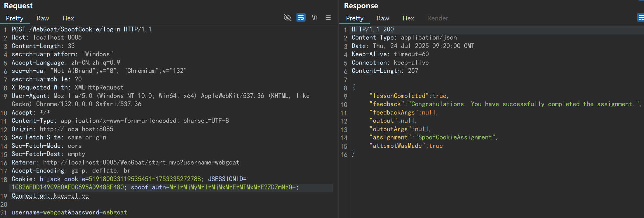Click the Content-Length: 257 response header
This screenshot has height=218, width=644.
(x=385, y=71)
